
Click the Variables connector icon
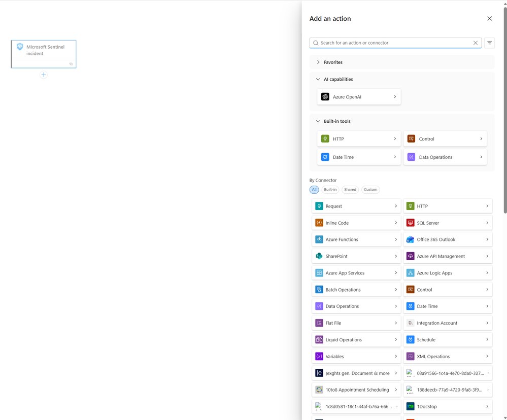(x=319, y=357)
